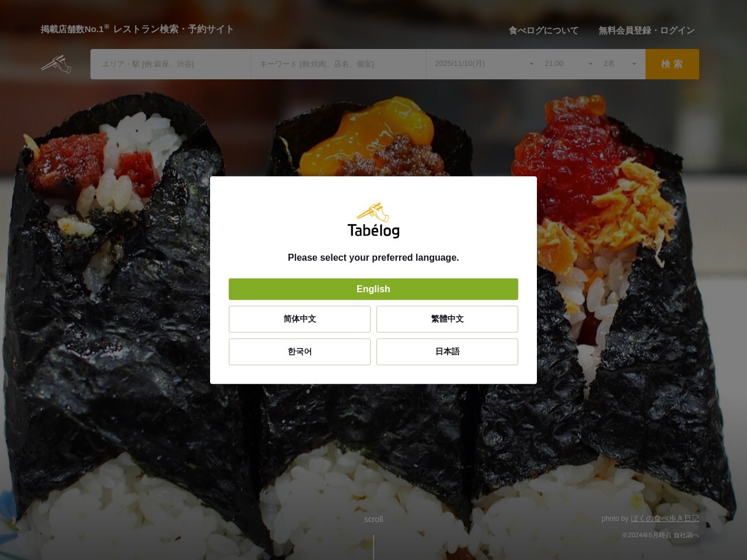Click the orange 検索 search button
Screen dimensions: 747x560
pyautogui.click(x=672, y=64)
